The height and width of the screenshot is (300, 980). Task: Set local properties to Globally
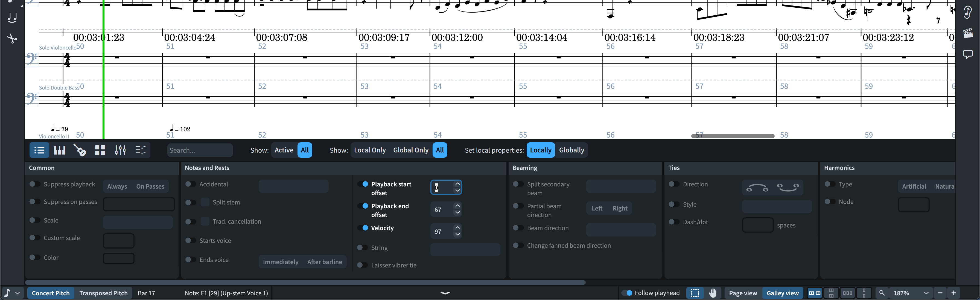571,150
